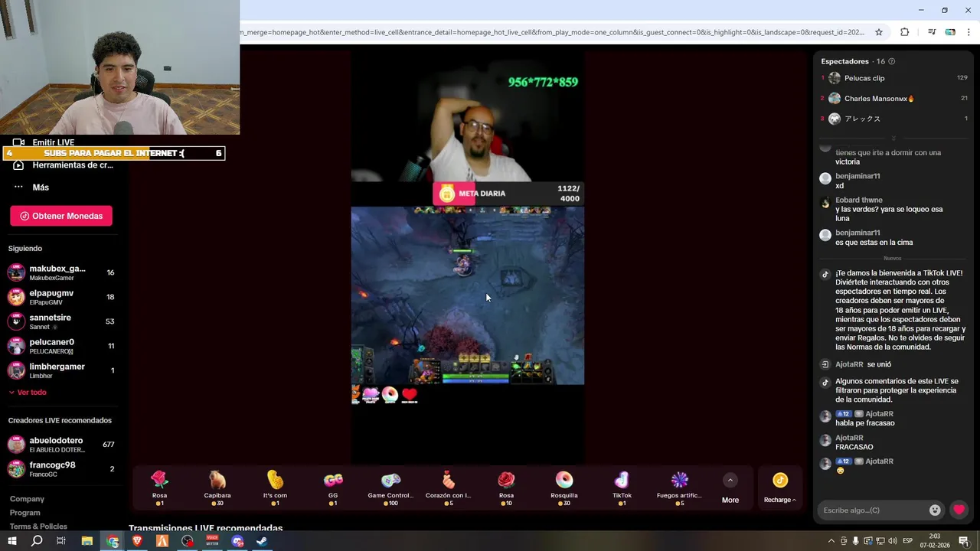Click Eobard thwne username in chat
The image size is (980, 551).
859,200
